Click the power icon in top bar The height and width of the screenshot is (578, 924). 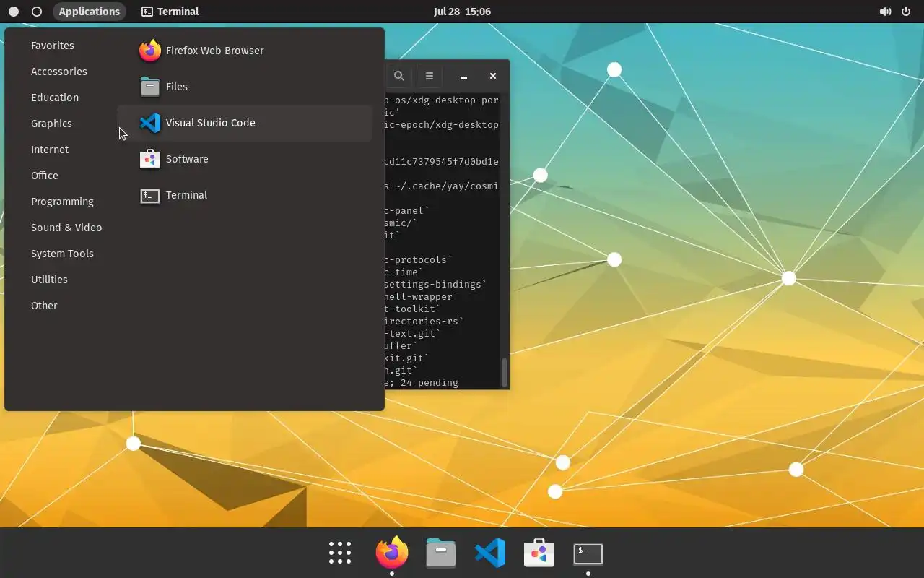(906, 12)
